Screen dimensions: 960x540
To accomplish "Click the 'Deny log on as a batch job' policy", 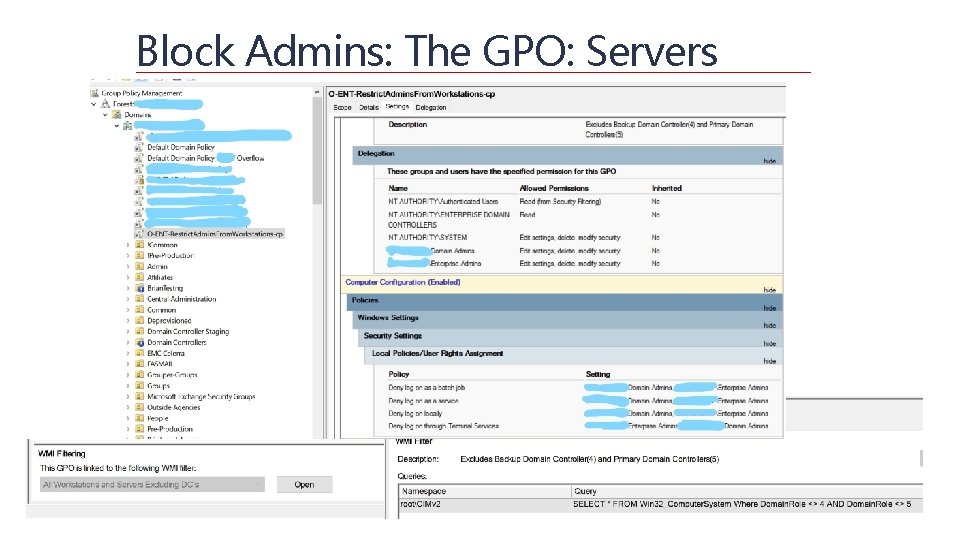I will [x=427, y=388].
